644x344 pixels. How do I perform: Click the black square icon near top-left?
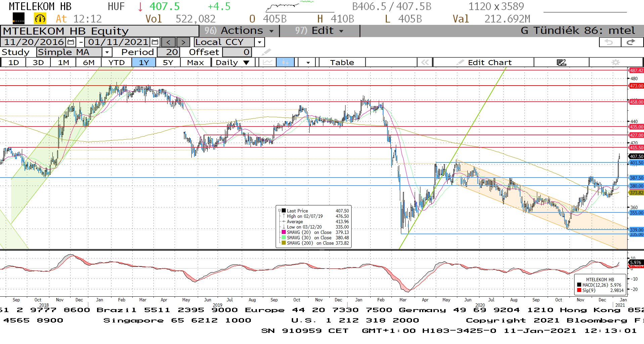tap(18, 18)
